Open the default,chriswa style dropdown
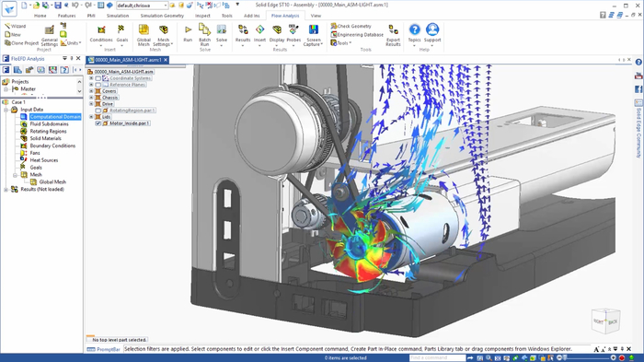The width and height of the screenshot is (644, 362). [142, 6]
